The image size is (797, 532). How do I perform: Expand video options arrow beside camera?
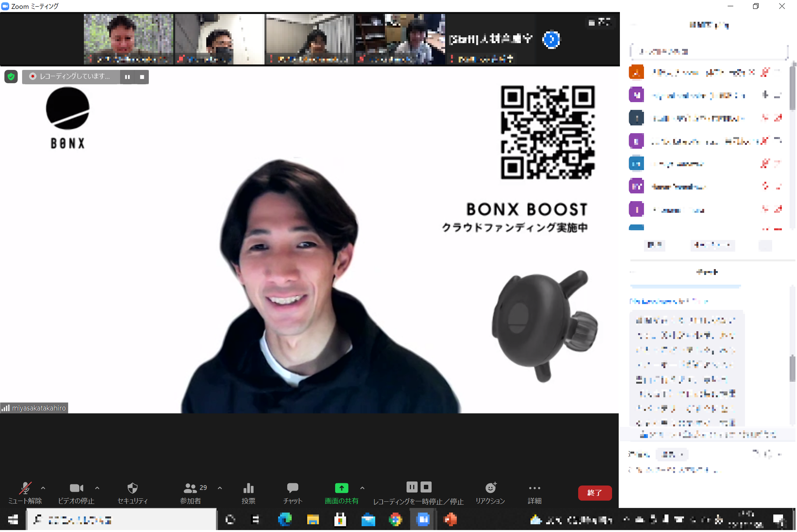97,488
